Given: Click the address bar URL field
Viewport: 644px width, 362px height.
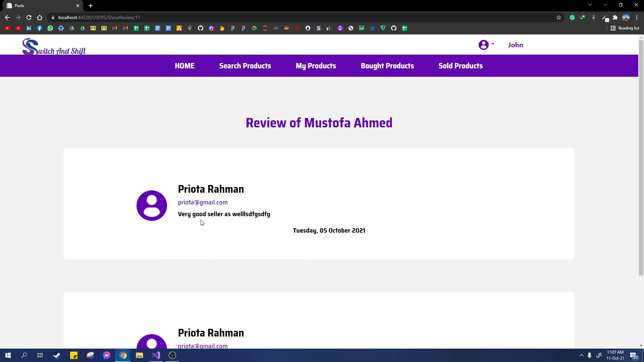Looking at the screenshot, I should tap(268, 17).
